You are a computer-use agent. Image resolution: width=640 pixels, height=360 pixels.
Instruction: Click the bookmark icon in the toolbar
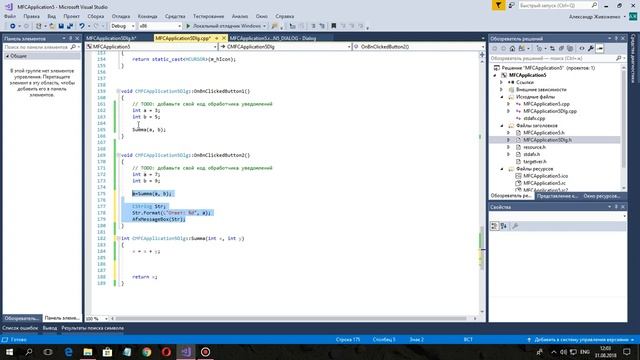point(333,26)
